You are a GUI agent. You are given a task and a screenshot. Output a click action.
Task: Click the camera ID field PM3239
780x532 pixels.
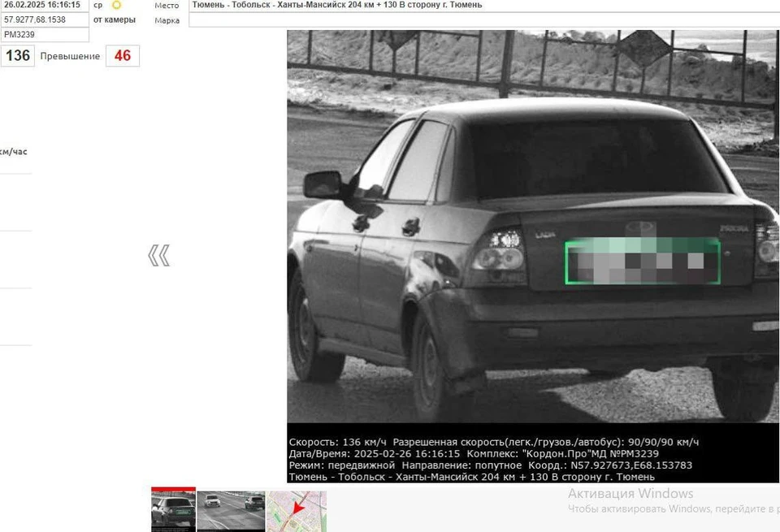coord(44,34)
